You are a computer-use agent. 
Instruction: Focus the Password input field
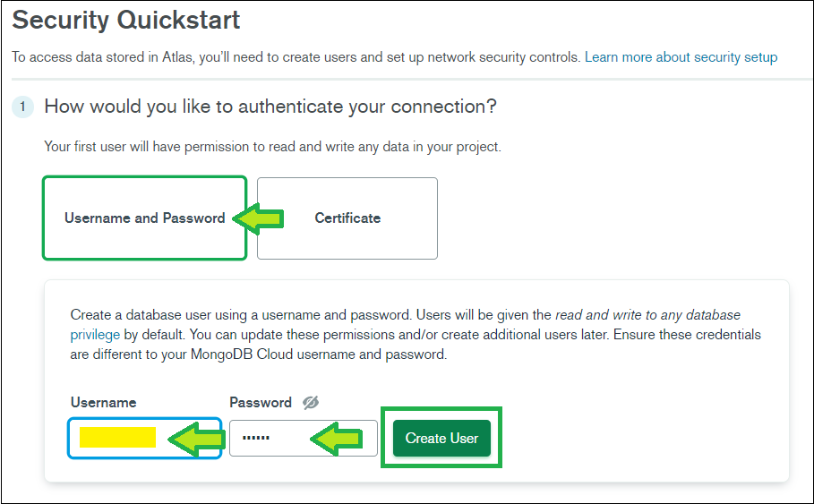[304, 438]
